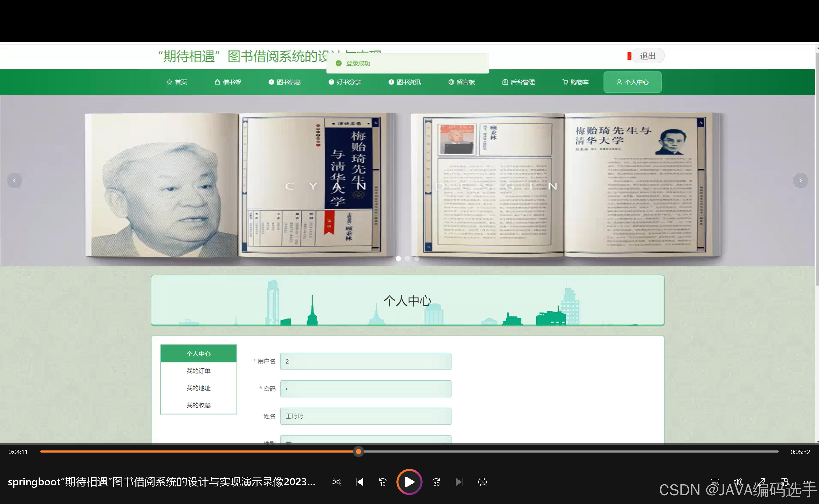
Task: Open the 好书分享 menu item
Action: pos(345,82)
